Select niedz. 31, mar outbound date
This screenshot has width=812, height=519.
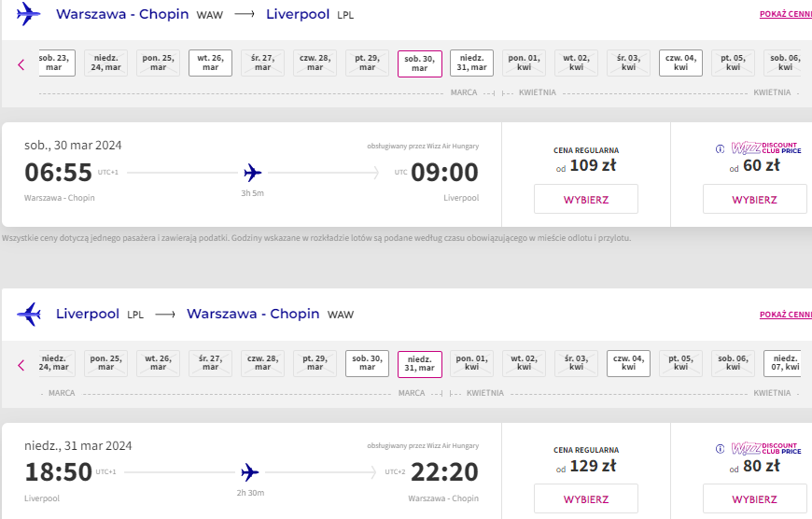[471, 63]
